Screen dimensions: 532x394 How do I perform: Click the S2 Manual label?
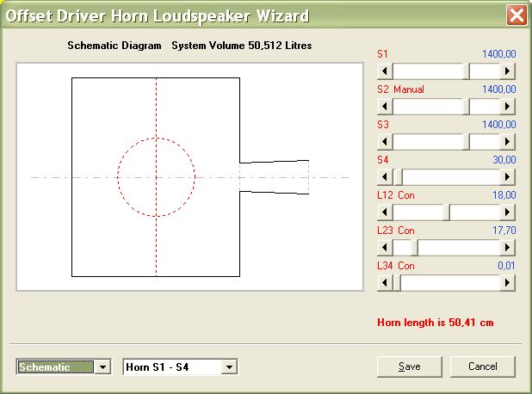400,89
